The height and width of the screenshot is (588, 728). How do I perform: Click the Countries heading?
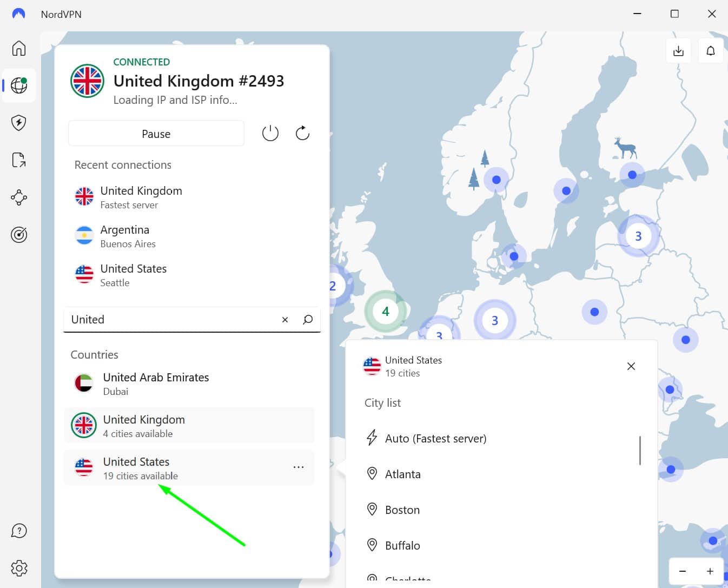[94, 355]
